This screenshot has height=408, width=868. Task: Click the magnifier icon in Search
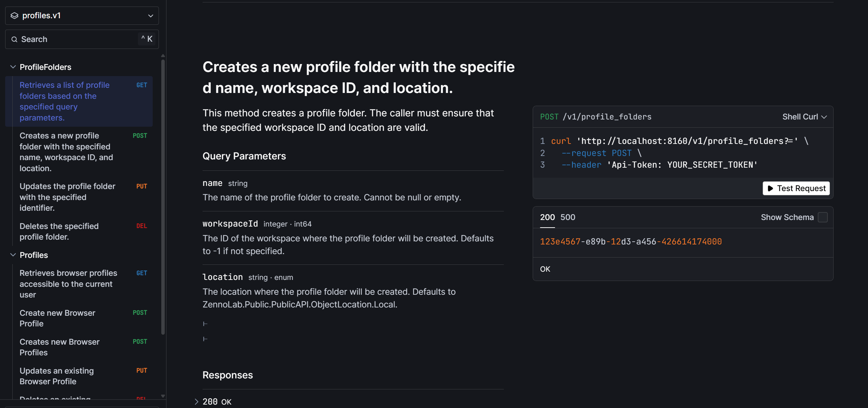pos(14,40)
